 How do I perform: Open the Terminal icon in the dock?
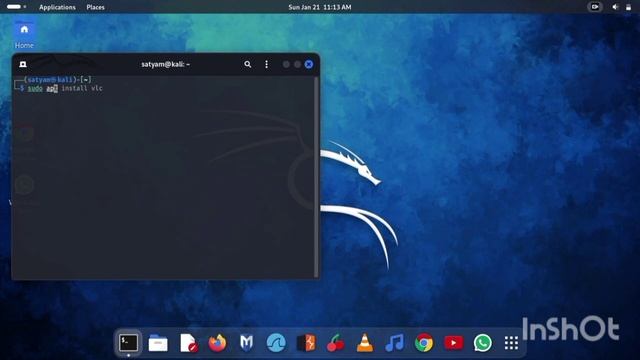[x=128, y=342]
